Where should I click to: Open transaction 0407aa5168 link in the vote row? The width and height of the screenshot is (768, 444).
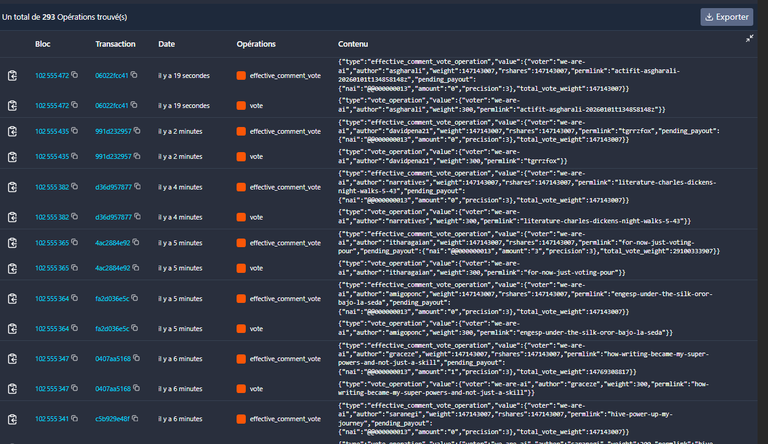coord(112,388)
